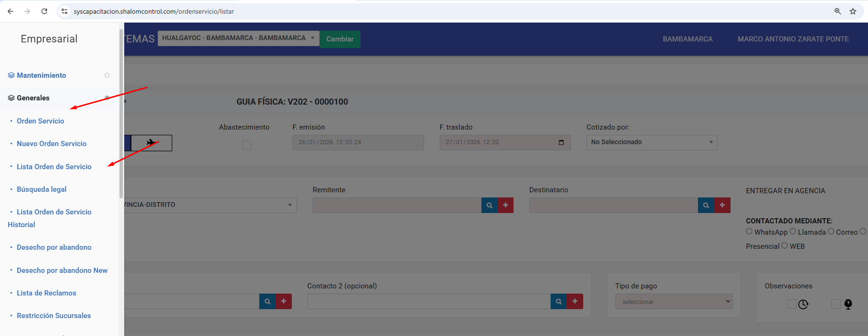
Task: Tick the Abastecimiento checkbox
Action: [x=247, y=145]
